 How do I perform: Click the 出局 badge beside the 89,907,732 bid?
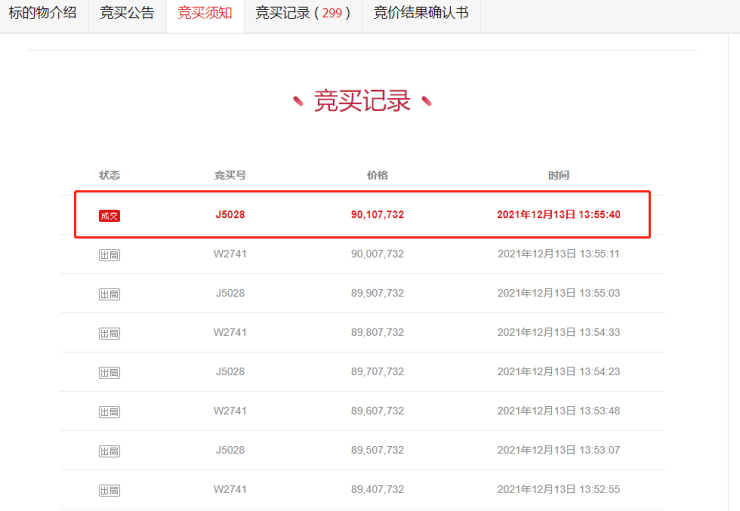pyautogui.click(x=109, y=294)
